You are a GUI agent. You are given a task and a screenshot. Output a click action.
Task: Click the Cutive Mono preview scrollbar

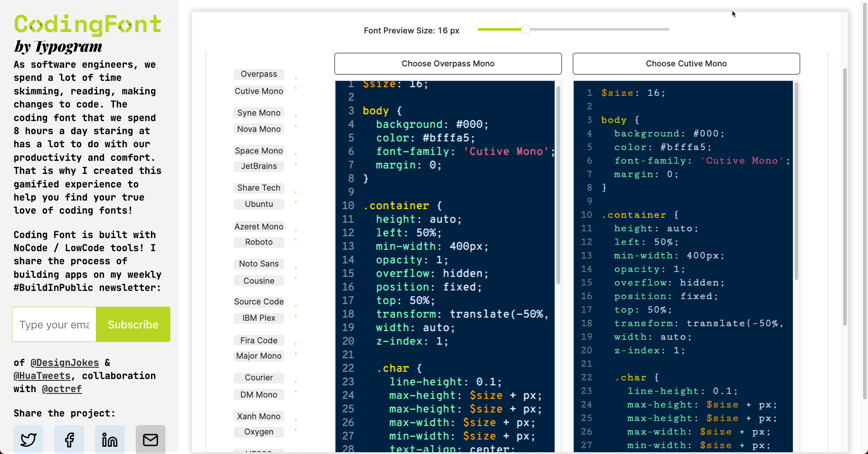(796, 181)
